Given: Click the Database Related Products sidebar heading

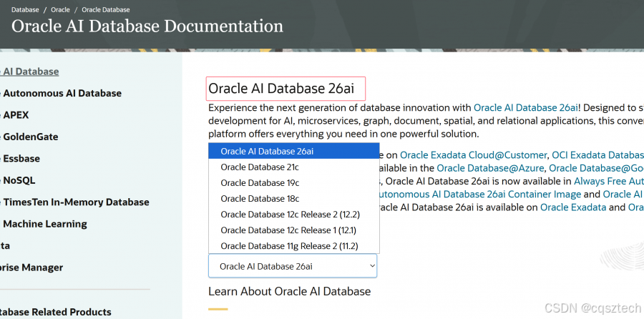Looking at the screenshot, I should [55, 312].
